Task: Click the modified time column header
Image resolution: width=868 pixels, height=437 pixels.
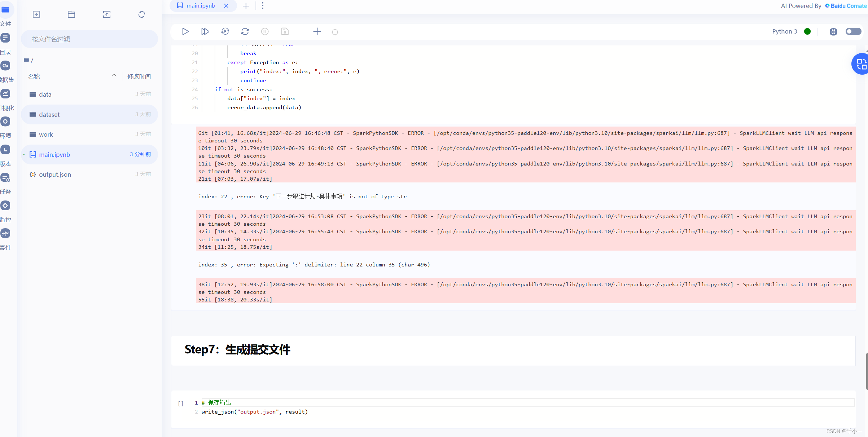Action: 139,76
